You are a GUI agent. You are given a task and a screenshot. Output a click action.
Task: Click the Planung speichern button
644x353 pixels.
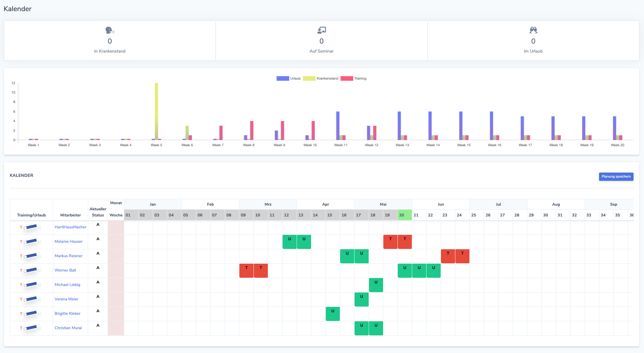click(616, 176)
